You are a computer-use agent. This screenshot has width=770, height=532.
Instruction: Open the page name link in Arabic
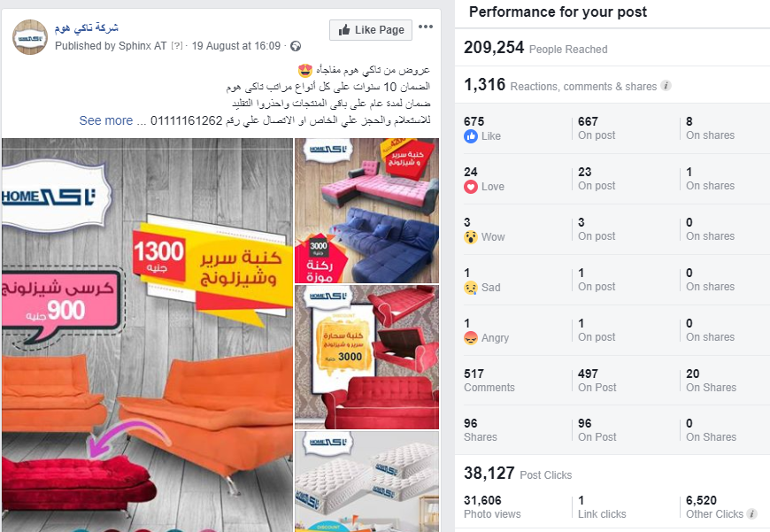pyautogui.click(x=87, y=28)
